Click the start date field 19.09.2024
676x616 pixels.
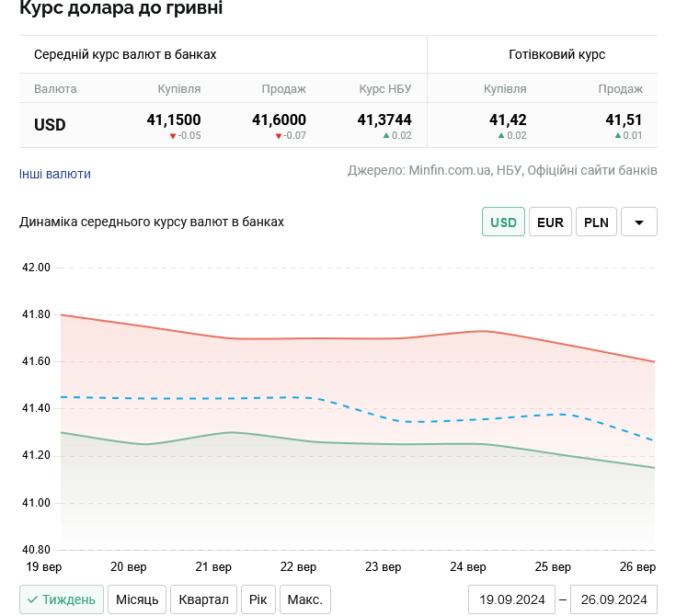511,600
